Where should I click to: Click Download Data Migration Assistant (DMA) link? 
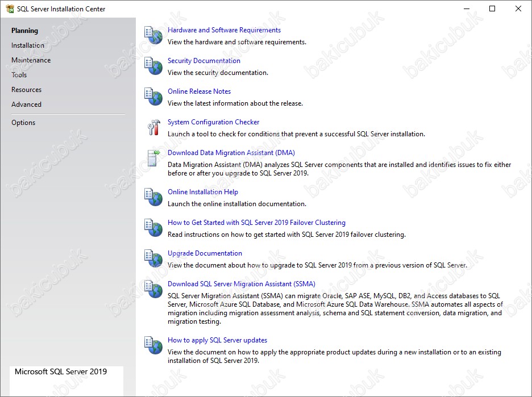[x=231, y=153]
